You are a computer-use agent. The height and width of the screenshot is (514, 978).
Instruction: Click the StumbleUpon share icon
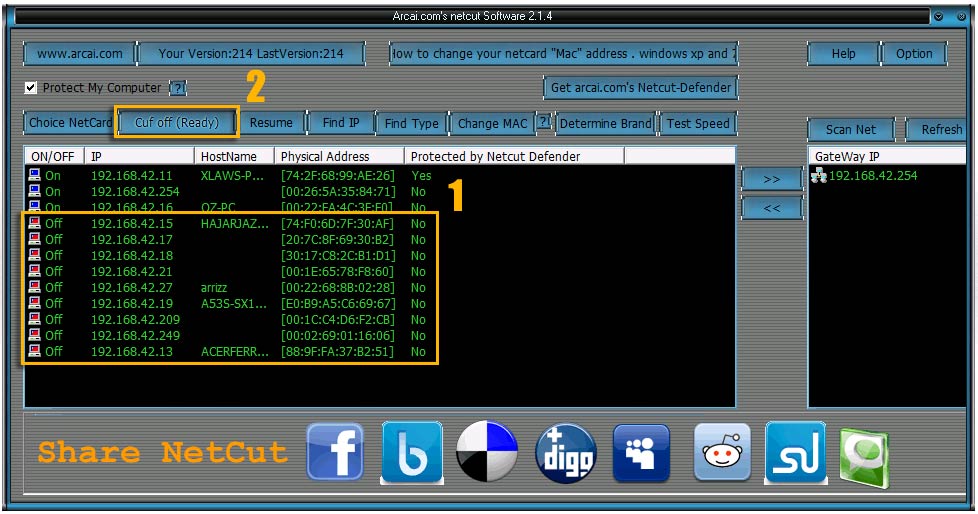pos(796,453)
